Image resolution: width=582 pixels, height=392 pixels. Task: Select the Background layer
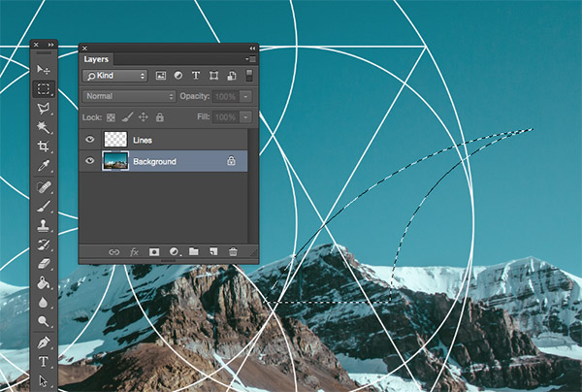point(163,161)
